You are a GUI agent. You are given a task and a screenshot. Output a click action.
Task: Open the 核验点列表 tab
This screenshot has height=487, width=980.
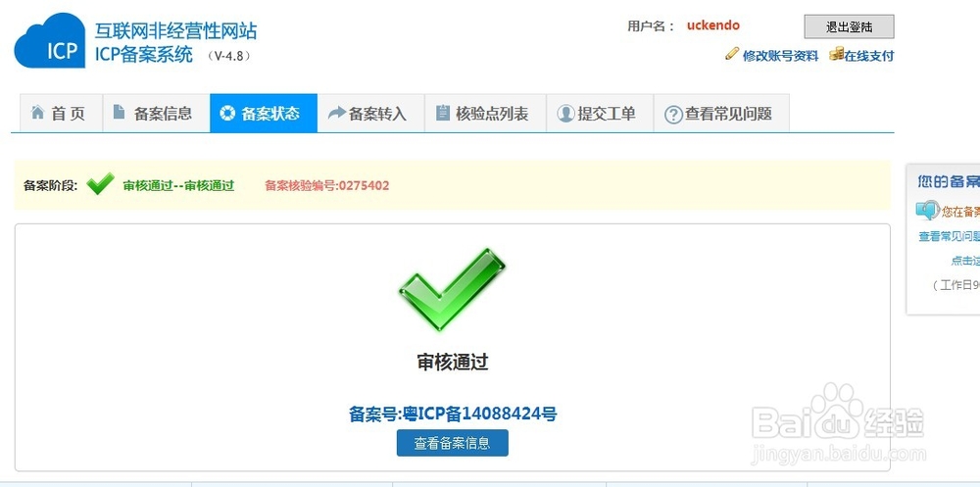486,113
